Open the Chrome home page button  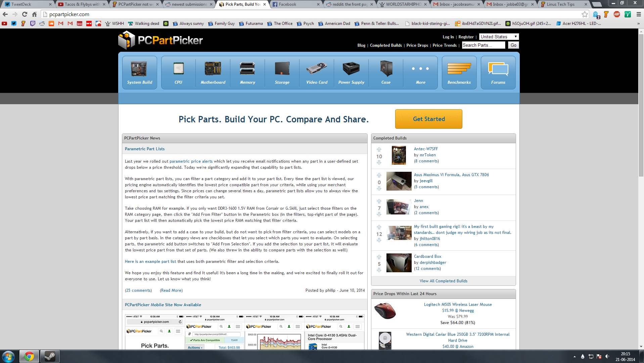(34, 14)
